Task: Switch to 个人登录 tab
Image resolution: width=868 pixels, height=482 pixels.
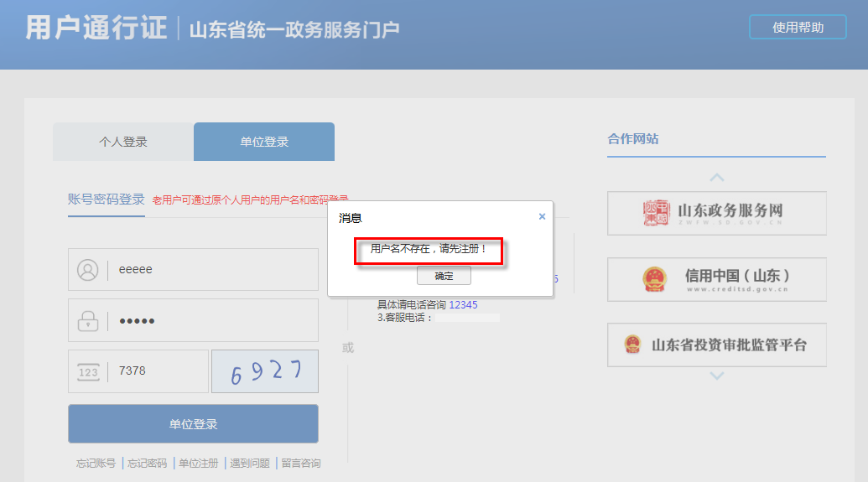Action: 123,142
